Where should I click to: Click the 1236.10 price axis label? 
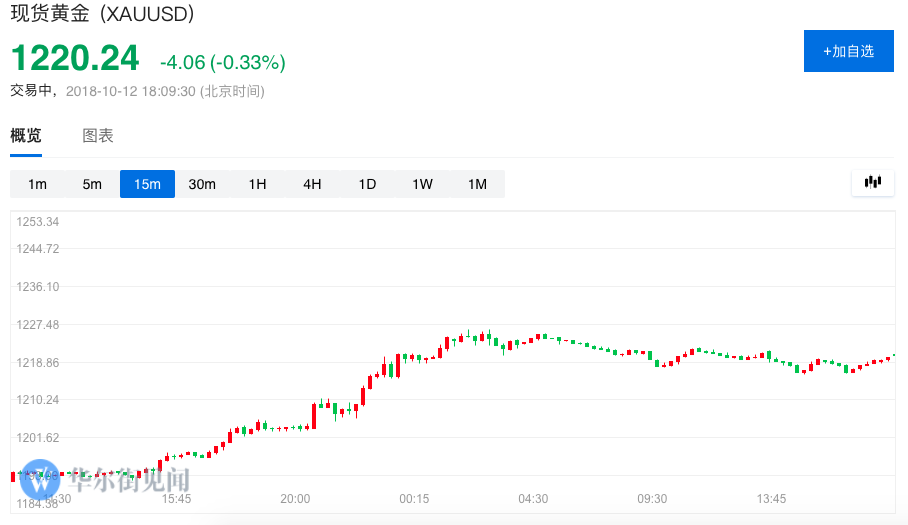point(38,287)
